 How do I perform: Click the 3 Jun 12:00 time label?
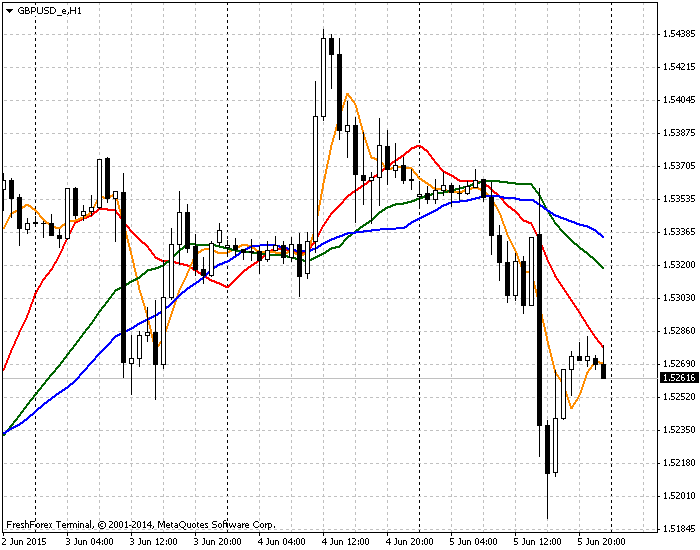(x=154, y=542)
